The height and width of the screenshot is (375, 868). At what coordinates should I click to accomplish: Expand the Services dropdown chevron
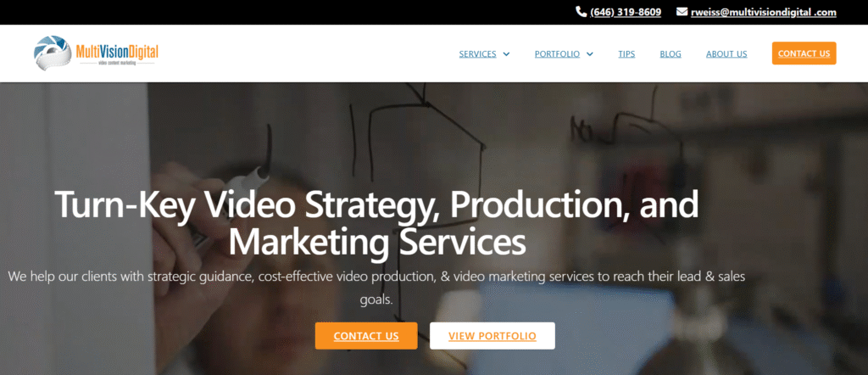(x=506, y=53)
